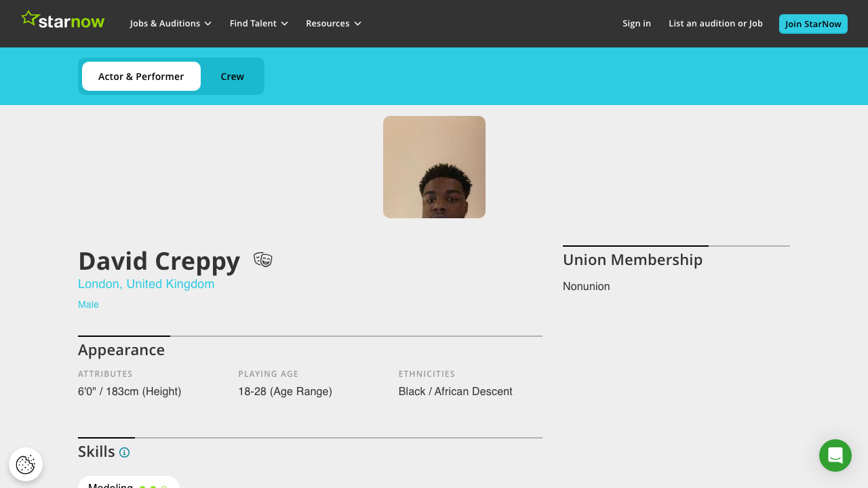Click the Male gender link
The height and width of the screenshot is (488, 868).
tap(88, 304)
